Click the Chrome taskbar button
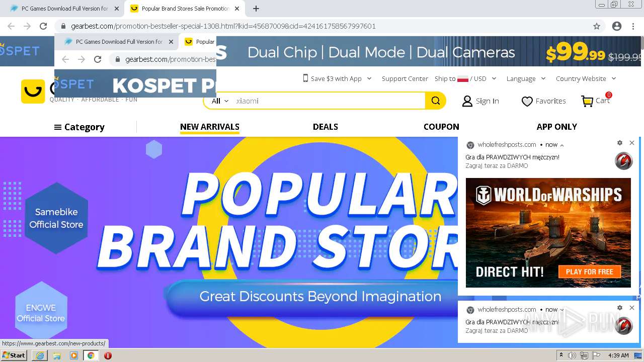This screenshot has height=362, width=644. tap(91, 355)
